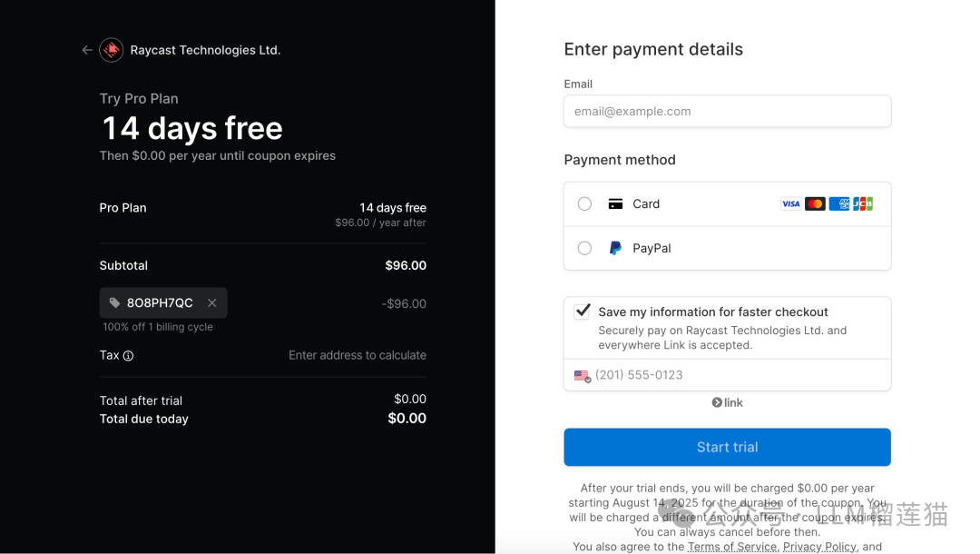980x554 pixels.
Task: Click the Visa card logo
Action: point(790,204)
